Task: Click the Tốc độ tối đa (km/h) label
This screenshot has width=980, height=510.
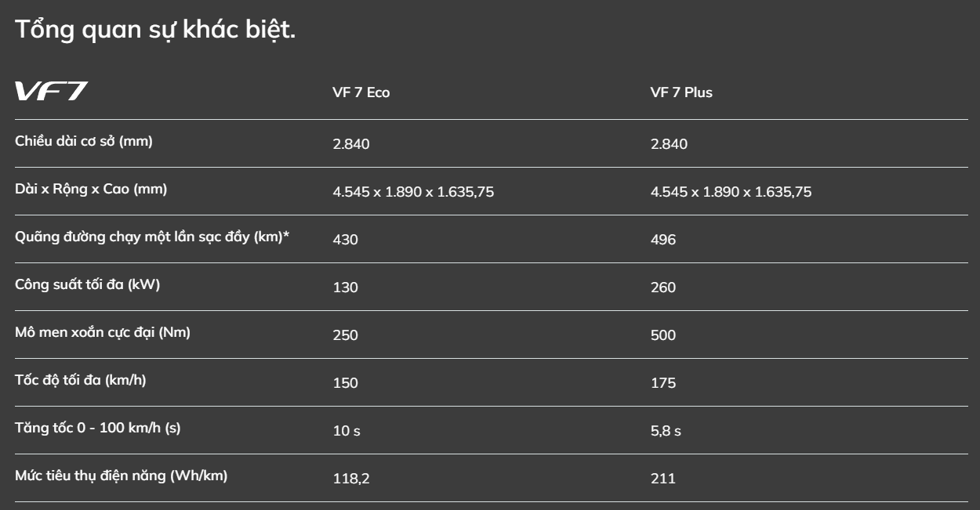Action: 80,380
